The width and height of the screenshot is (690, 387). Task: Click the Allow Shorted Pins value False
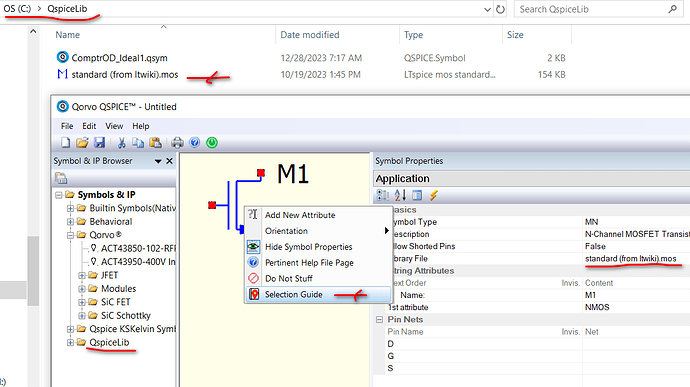[636, 246]
